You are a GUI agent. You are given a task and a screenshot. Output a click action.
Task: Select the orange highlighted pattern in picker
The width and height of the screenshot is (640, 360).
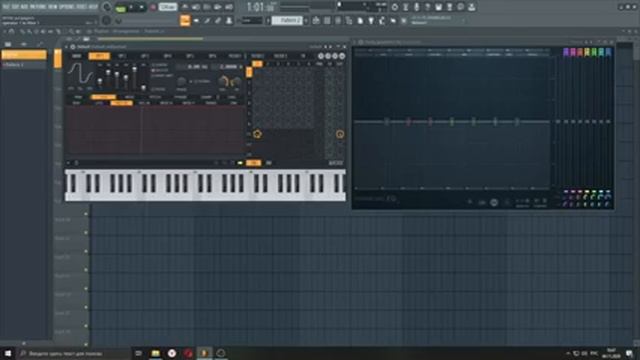(24, 55)
